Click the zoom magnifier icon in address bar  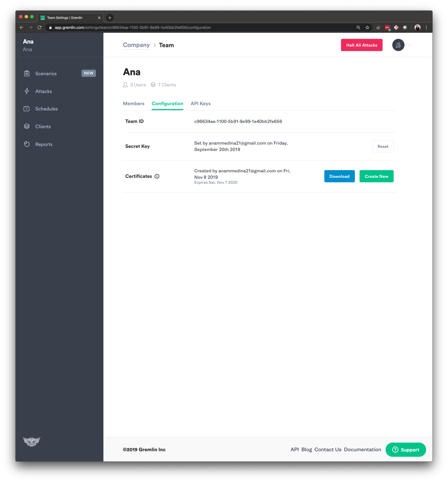pos(358,27)
